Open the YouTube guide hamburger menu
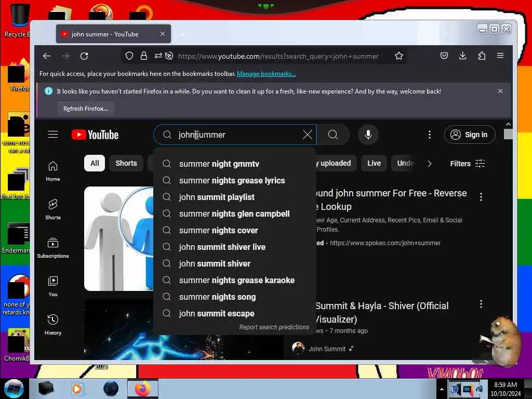 coord(53,135)
